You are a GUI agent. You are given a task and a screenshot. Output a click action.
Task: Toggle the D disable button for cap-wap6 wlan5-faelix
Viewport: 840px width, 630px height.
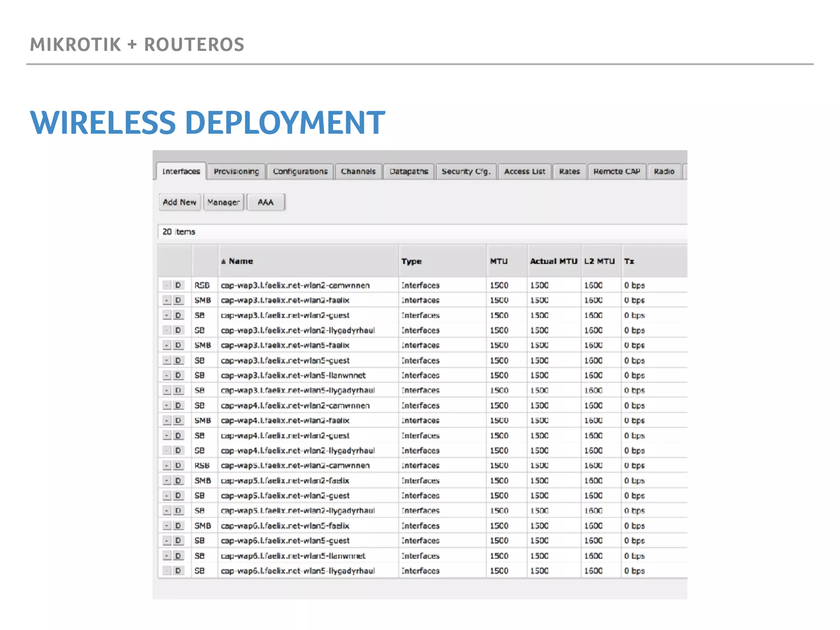[x=178, y=526]
